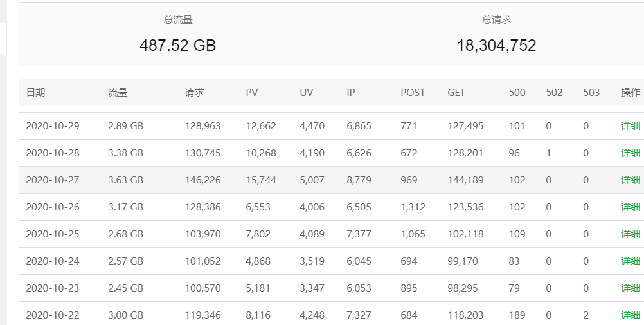Open 详细 link for 2020-10-28 row
Viewport: 644px width, 325px height.
pyautogui.click(x=630, y=153)
